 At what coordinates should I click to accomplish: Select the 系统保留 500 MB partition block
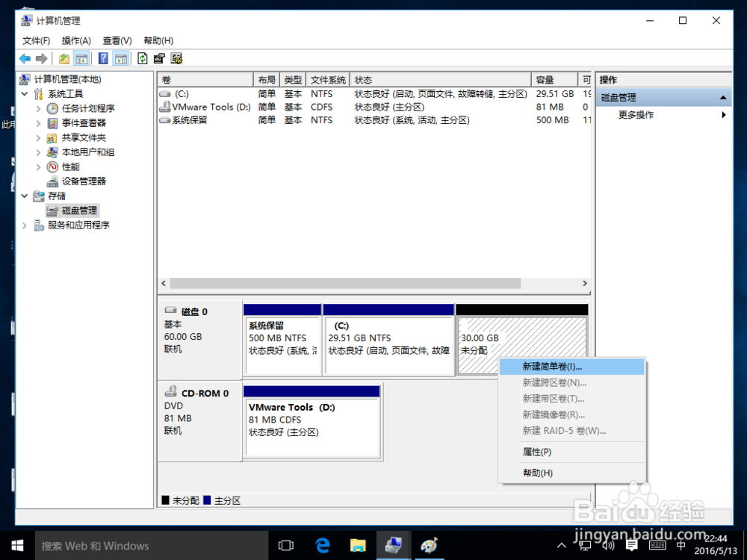pyautogui.click(x=282, y=340)
